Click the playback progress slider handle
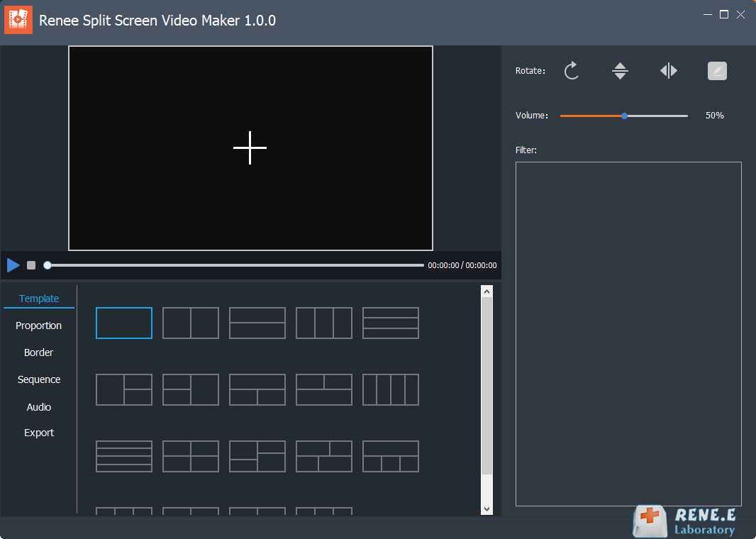 [48, 265]
